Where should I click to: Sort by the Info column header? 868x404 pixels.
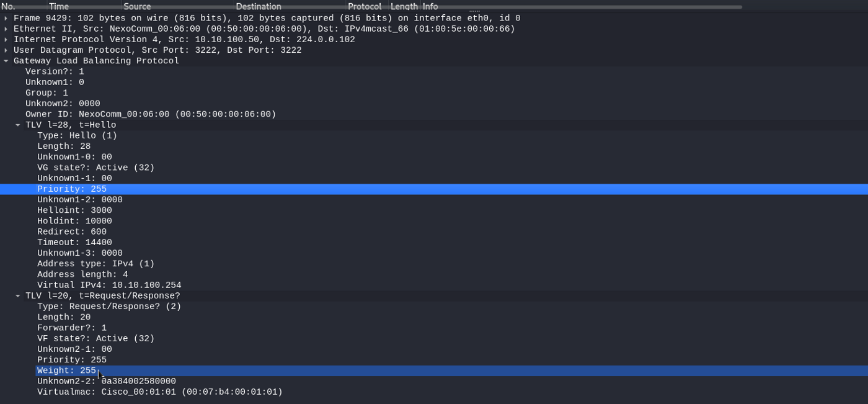[x=430, y=6]
